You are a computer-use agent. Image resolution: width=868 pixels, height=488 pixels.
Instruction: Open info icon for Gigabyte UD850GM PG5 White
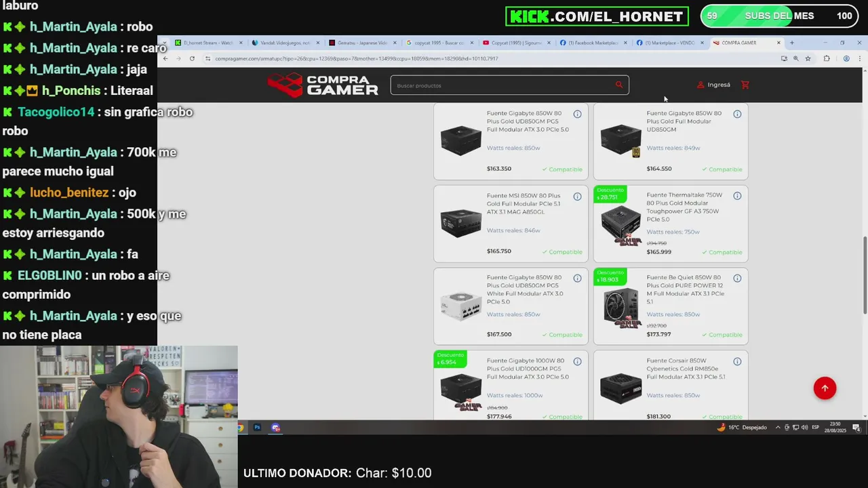pyautogui.click(x=577, y=279)
